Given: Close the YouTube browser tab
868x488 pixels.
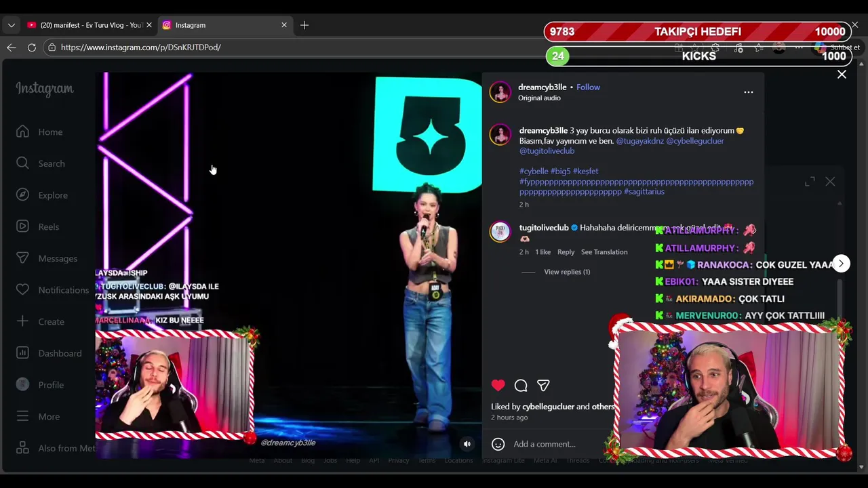Looking at the screenshot, I should pos(149,25).
